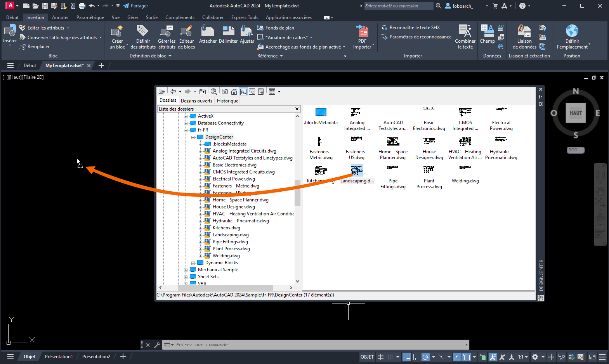Screen dimensions: 609x364
Task: Open Paramètres de reconnaissance
Action: 416,37
